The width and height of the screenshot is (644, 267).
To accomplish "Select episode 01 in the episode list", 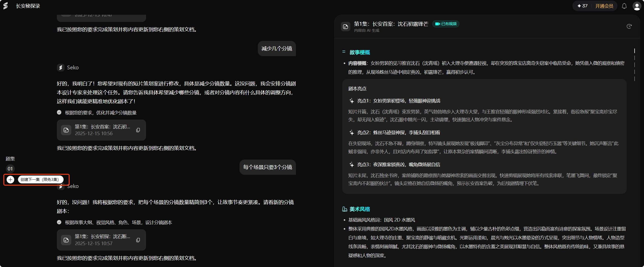I will (x=10, y=169).
